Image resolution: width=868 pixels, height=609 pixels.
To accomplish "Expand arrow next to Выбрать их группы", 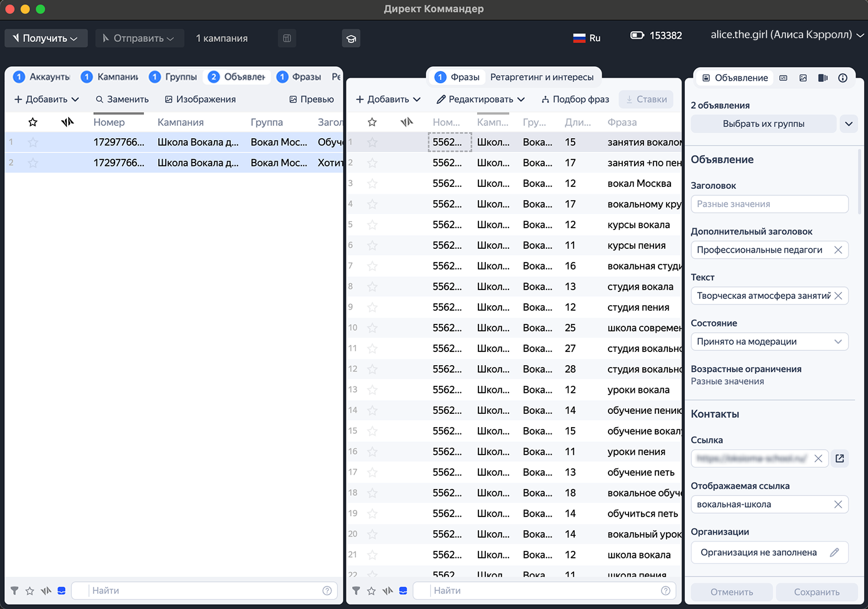I will click(x=849, y=124).
